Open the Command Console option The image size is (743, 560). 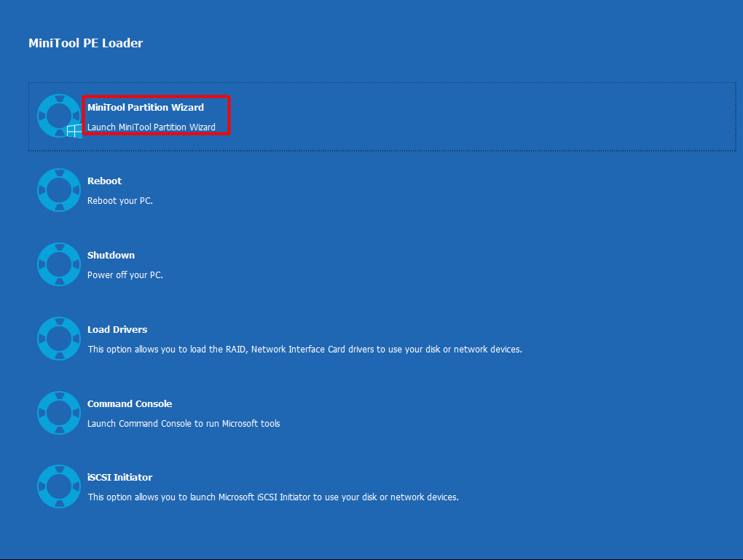130,403
